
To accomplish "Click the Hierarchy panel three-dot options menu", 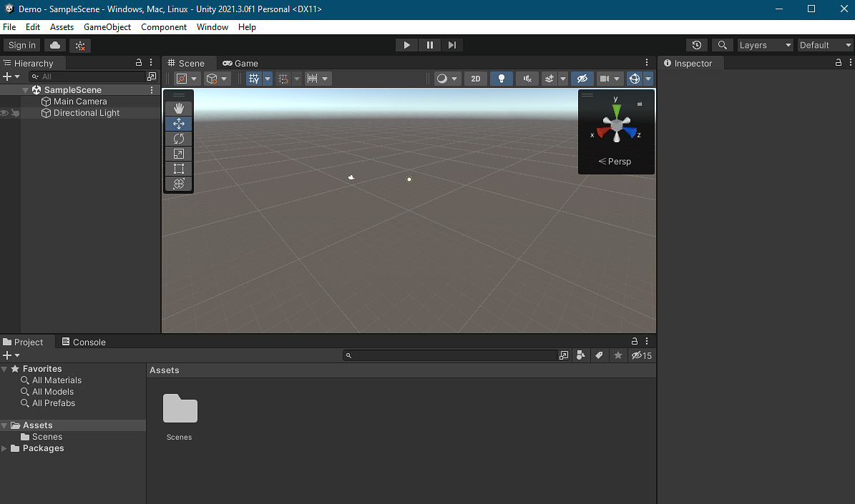I will [151, 63].
